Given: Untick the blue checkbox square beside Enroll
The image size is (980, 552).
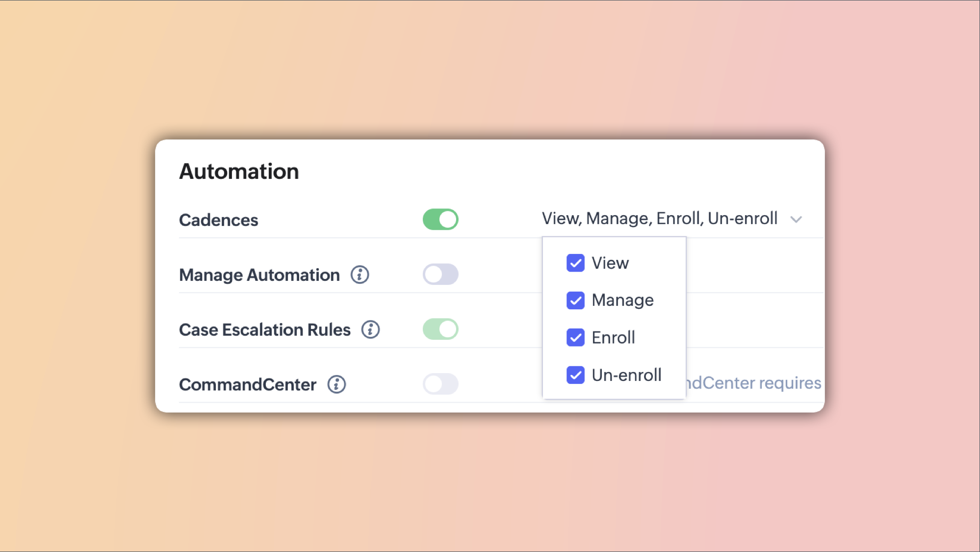Looking at the screenshot, I should (575, 338).
